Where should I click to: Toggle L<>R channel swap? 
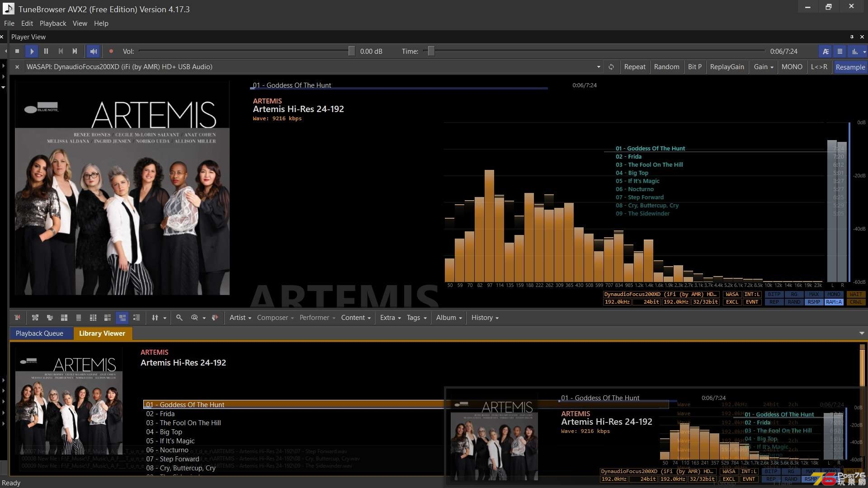[819, 67]
